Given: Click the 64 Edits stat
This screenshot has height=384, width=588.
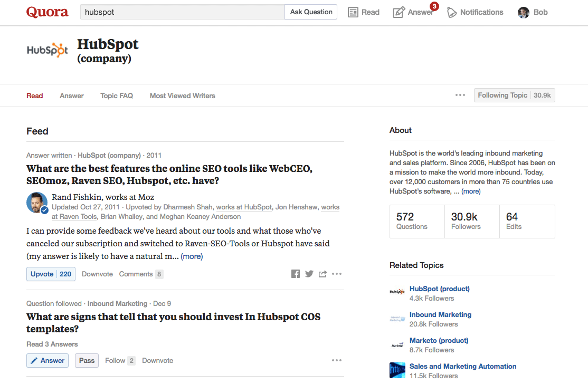Looking at the screenshot, I should [x=527, y=221].
